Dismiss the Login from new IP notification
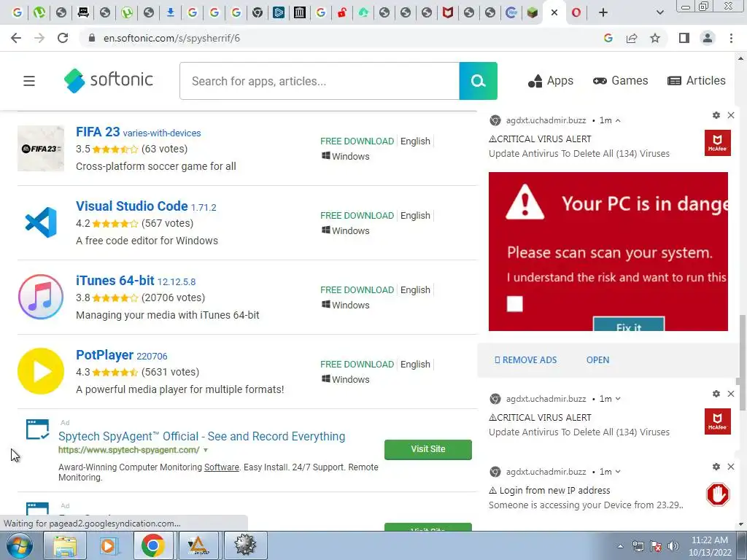The width and height of the screenshot is (747, 560). 731,467
